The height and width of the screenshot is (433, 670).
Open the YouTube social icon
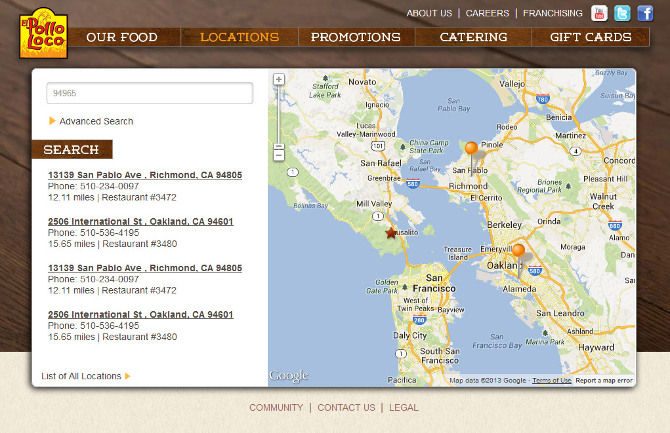pyautogui.click(x=599, y=13)
